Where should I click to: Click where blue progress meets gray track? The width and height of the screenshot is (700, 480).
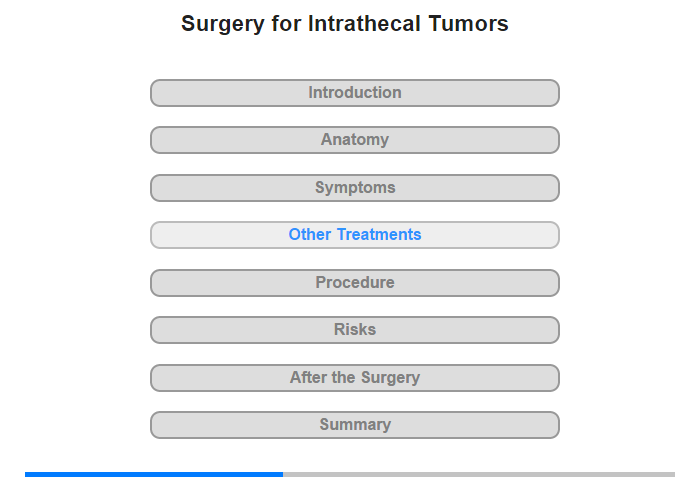[283, 474]
